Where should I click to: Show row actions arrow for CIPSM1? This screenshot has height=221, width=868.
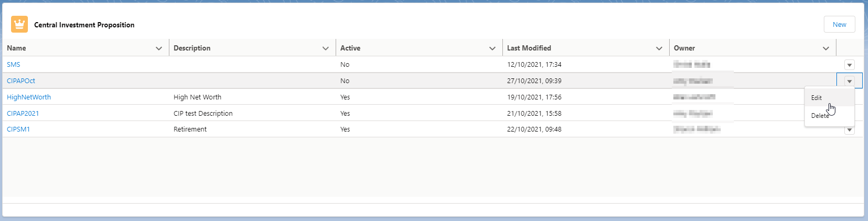click(x=849, y=130)
